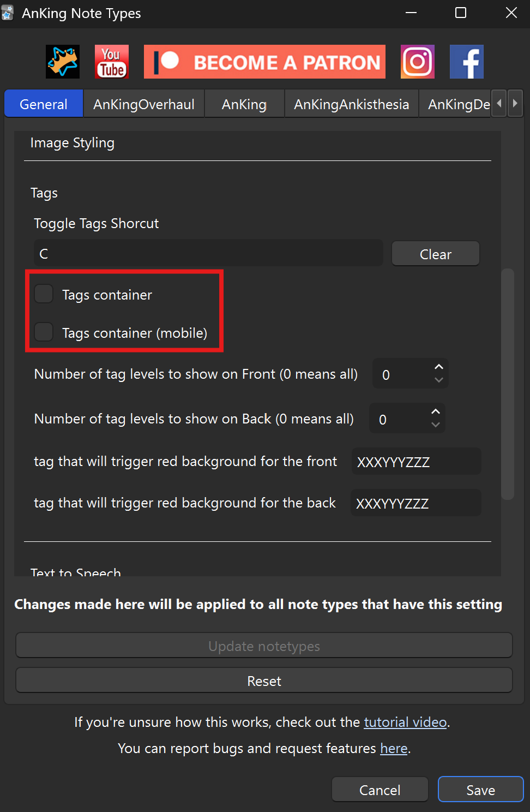Enable Tags container (mobile) checkbox
The image size is (530, 812).
[x=44, y=332]
